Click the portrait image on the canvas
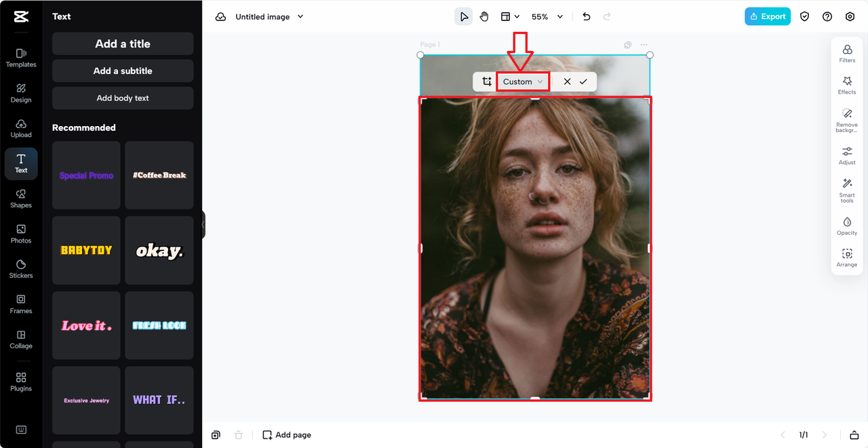This screenshot has width=868, height=448. (535, 248)
